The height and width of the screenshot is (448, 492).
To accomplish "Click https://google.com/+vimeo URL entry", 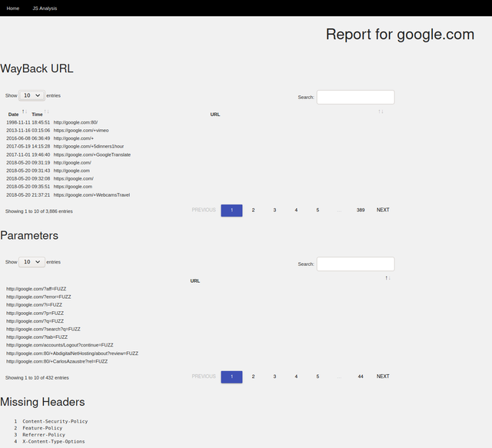I will [81, 130].
